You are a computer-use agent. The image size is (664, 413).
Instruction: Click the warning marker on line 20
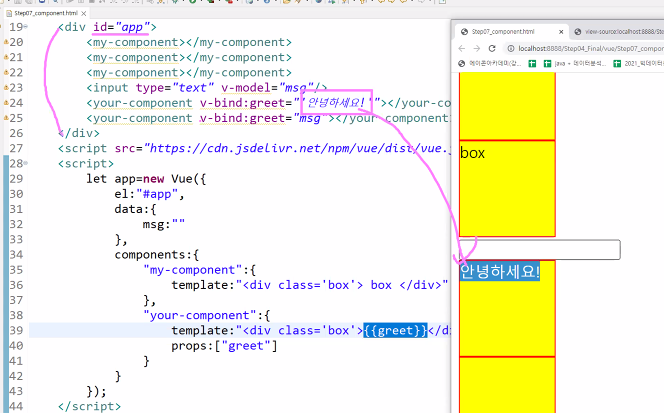6,42
